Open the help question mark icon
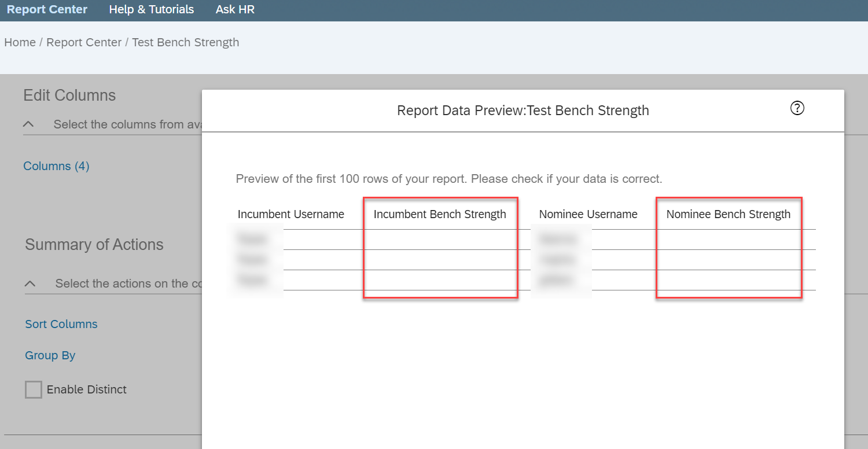This screenshot has width=868, height=449. tap(797, 108)
